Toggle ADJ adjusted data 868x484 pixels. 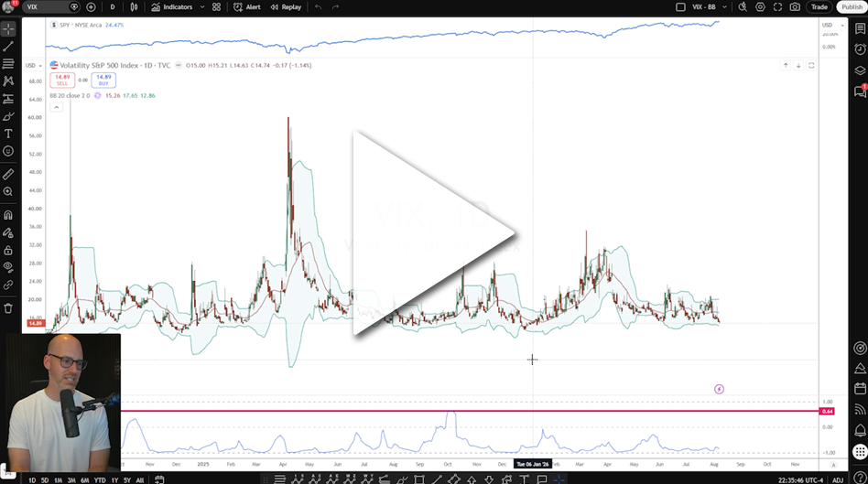point(838,480)
